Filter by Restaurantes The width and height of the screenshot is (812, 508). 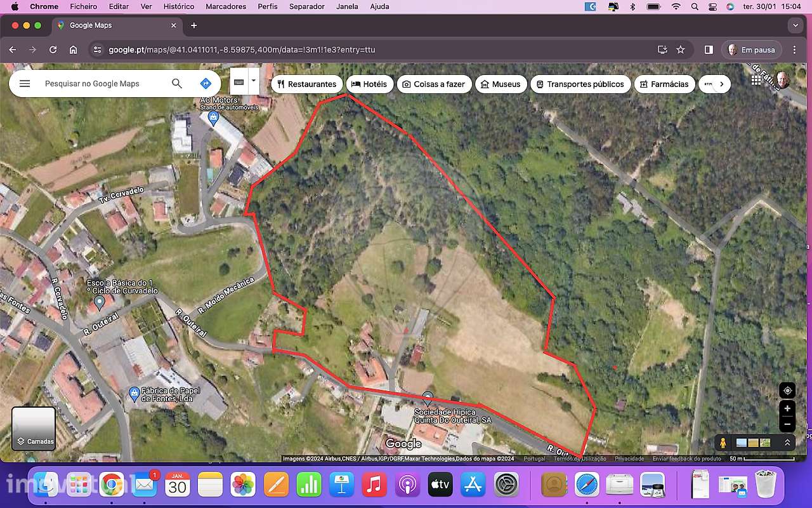(307, 84)
